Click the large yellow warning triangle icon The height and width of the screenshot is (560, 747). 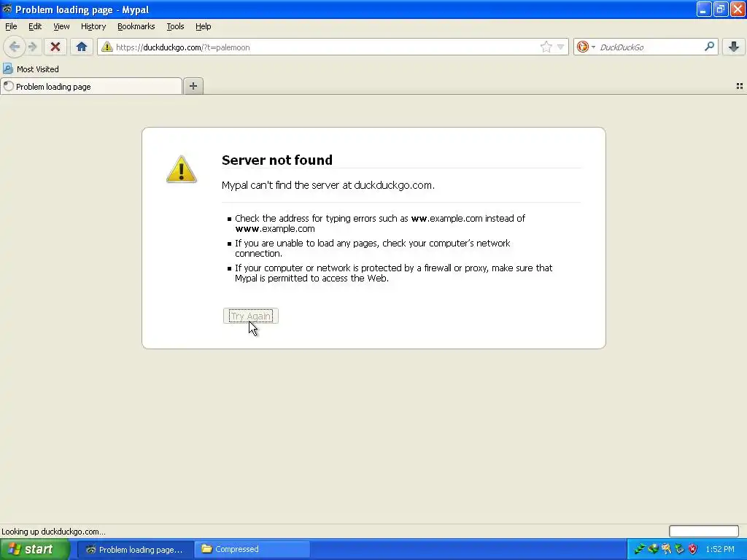coord(181,169)
